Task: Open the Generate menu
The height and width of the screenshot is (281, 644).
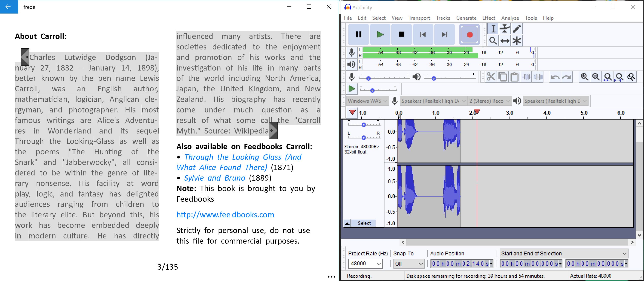Action: pos(466,18)
